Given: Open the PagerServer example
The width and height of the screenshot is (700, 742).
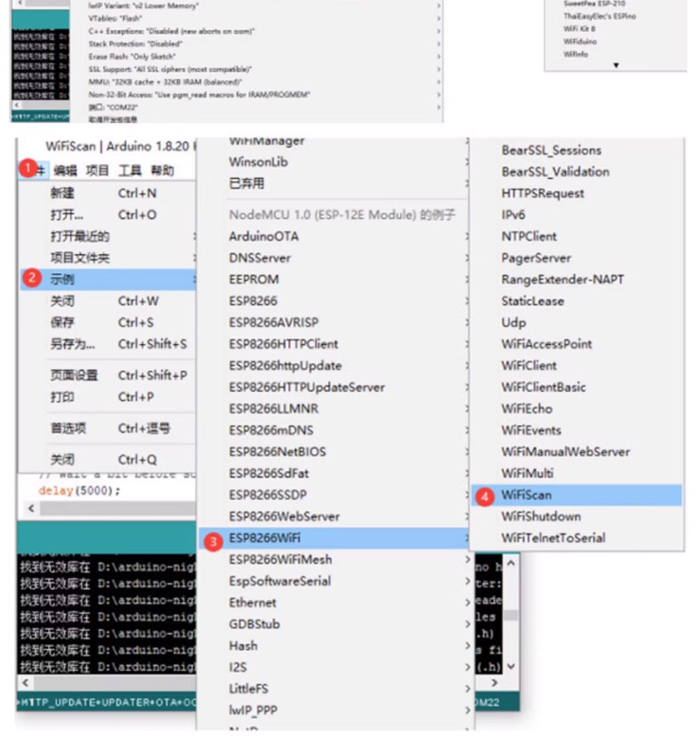Looking at the screenshot, I should (x=577, y=258).
